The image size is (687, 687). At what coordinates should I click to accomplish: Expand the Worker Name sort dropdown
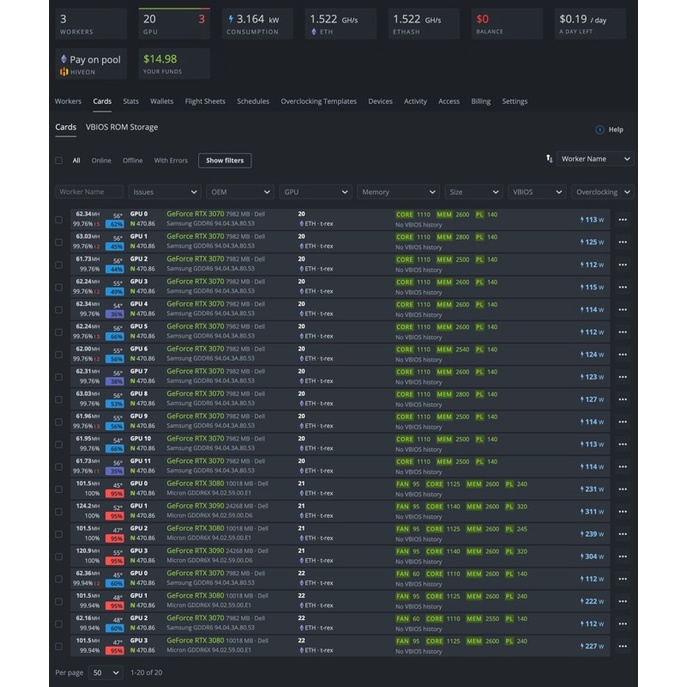point(595,159)
